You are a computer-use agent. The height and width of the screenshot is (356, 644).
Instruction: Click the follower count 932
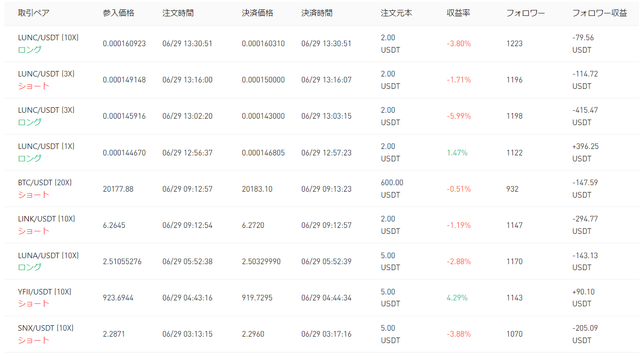(512, 189)
